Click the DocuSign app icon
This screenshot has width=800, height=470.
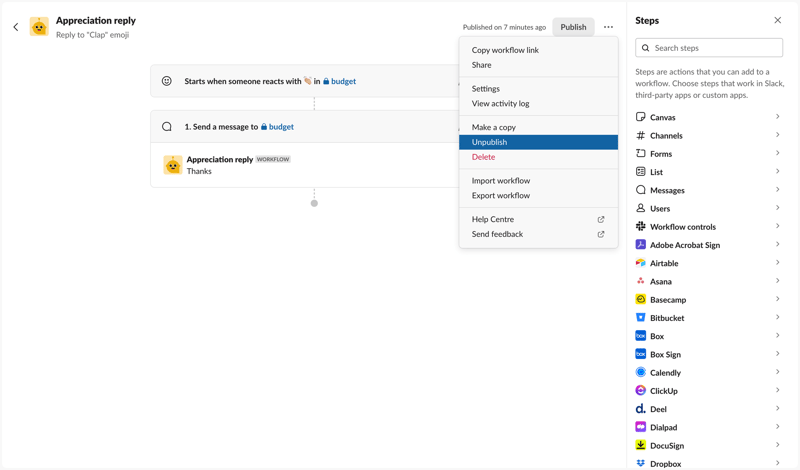pos(640,445)
